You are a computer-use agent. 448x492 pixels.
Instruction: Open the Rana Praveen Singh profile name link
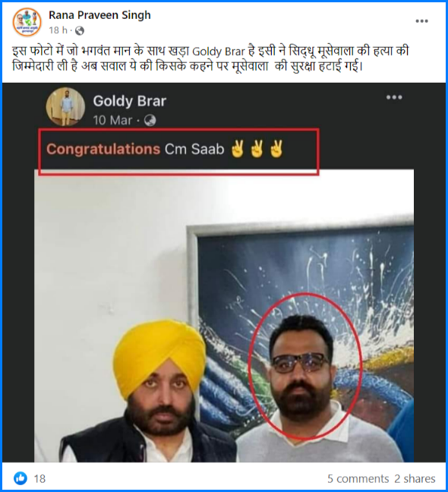(x=99, y=15)
